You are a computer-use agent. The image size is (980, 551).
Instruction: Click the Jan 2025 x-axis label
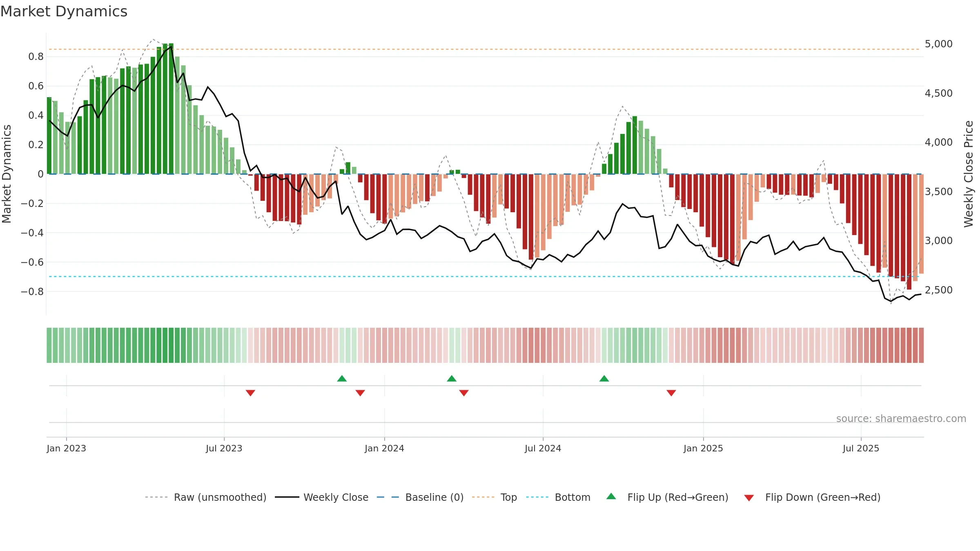[x=704, y=448]
